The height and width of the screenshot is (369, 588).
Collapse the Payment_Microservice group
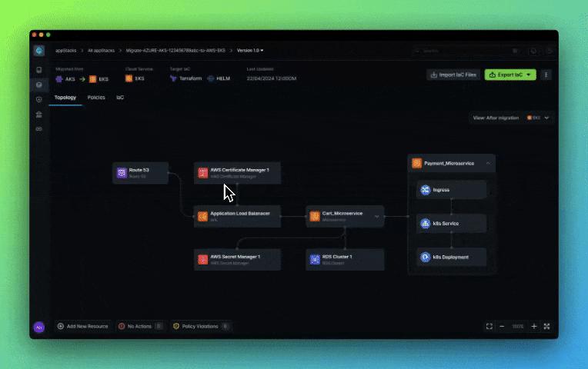(x=488, y=163)
